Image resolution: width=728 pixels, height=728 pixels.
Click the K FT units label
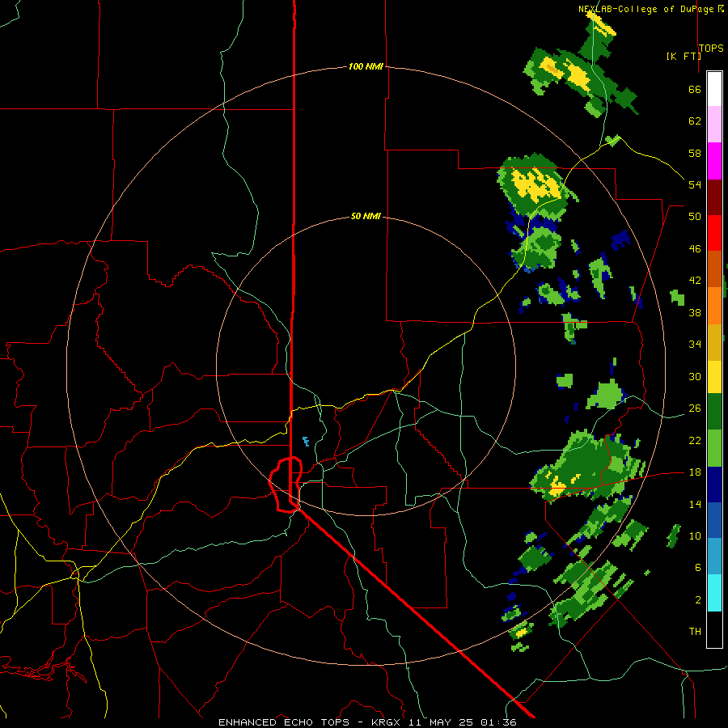[x=684, y=56]
